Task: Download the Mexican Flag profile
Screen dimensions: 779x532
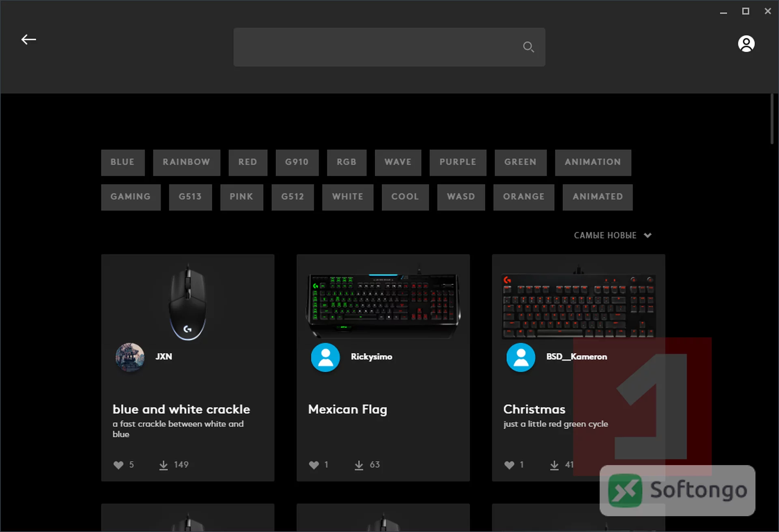Action: (x=359, y=465)
